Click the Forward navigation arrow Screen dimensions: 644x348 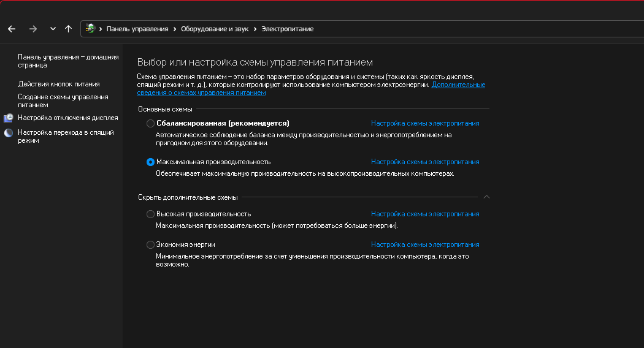pos(33,29)
